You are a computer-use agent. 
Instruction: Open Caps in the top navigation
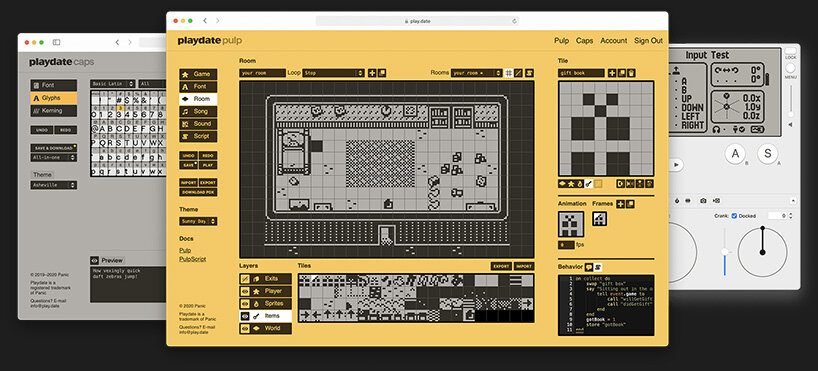584,41
